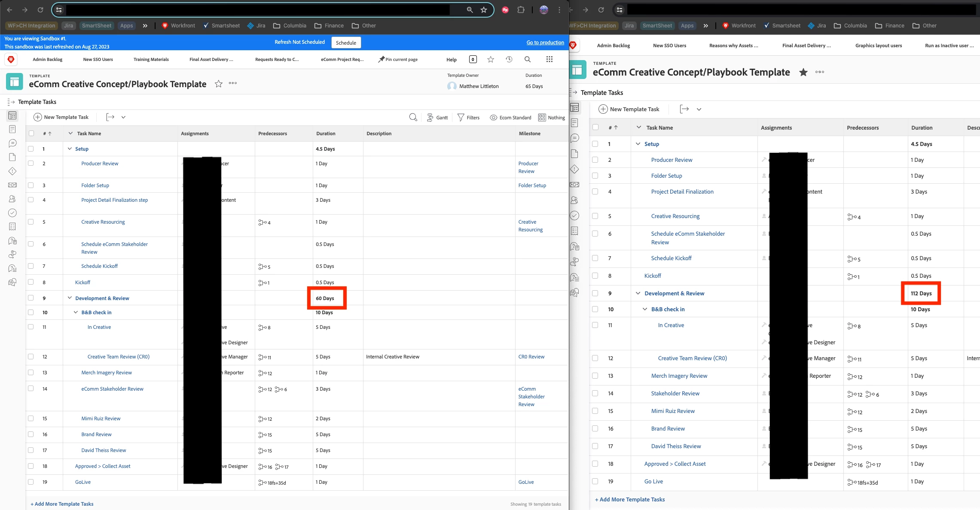Open the Training Materials pinned tab
This screenshot has height=510, width=980.
tap(151, 59)
